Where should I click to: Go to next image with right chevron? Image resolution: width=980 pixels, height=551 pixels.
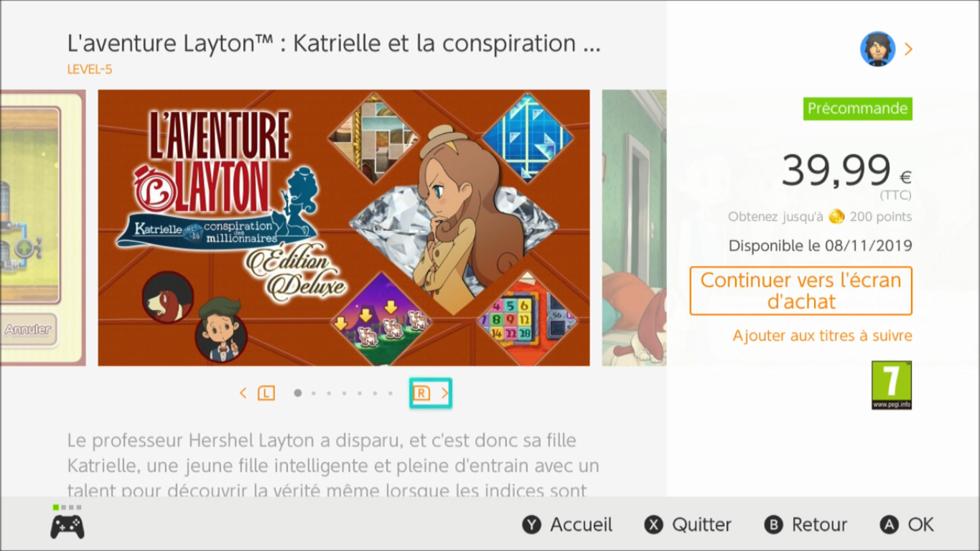coord(445,393)
